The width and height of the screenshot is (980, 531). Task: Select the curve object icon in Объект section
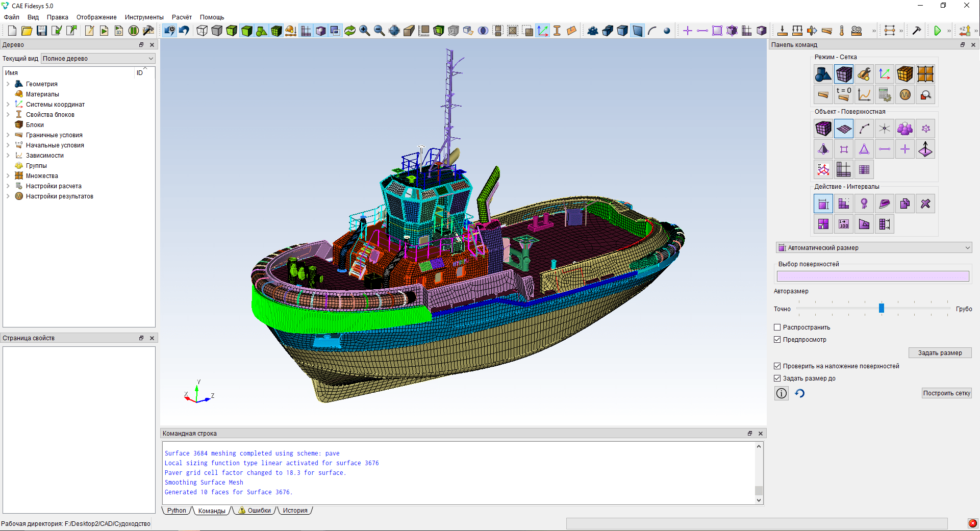(x=864, y=129)
